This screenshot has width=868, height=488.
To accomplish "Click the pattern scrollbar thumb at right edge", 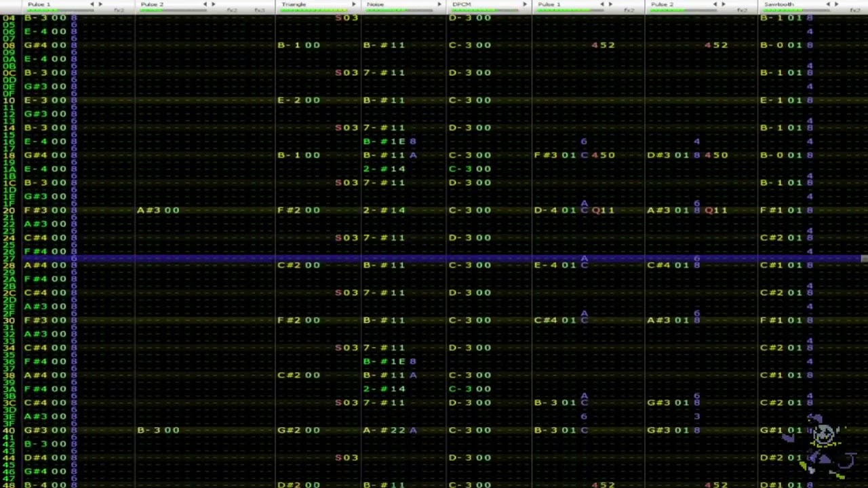I will (x=865, y=258).
